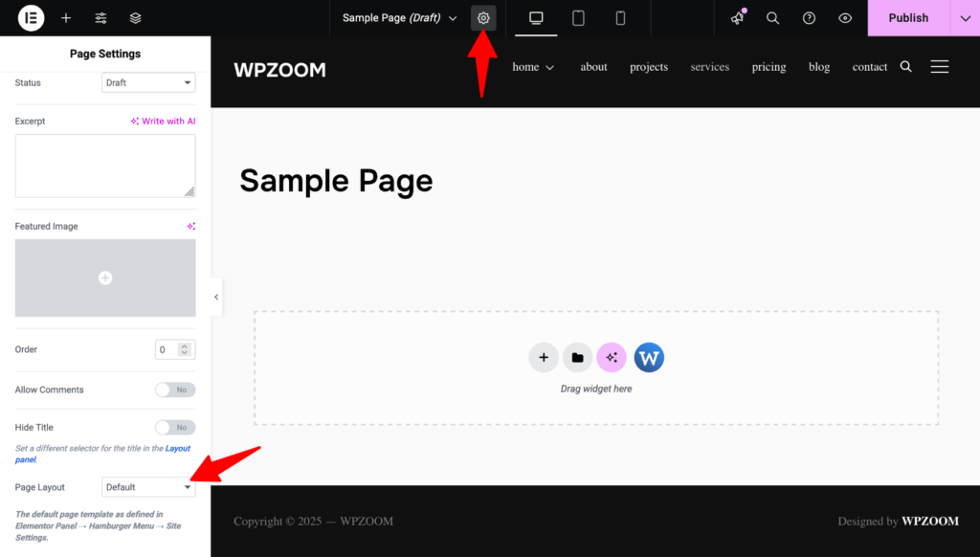The height and width of the screenshot is (557, 980).
Task: Click the Elementor logo icon
Action: [x=31, y=18]
